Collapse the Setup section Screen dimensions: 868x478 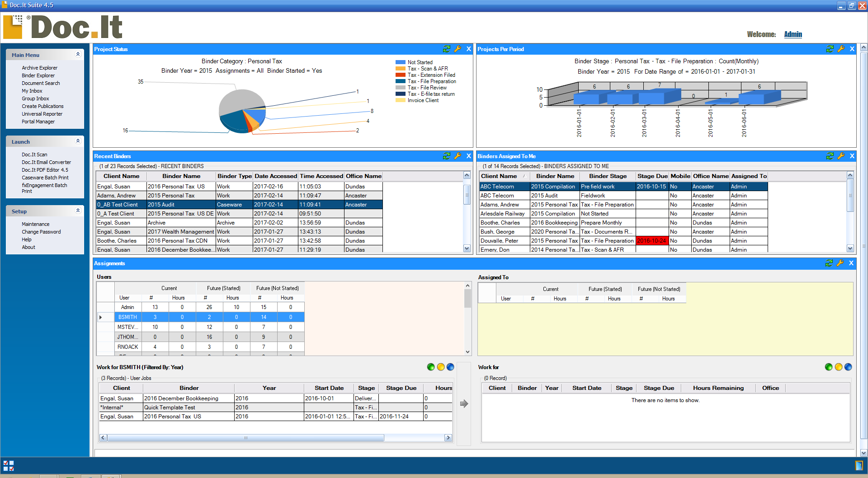point(77,211)
